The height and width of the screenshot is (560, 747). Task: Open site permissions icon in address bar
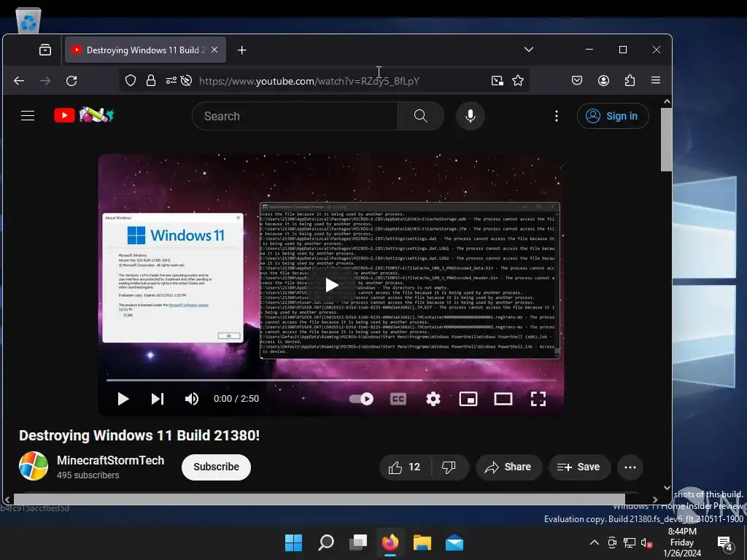(171, 80)
